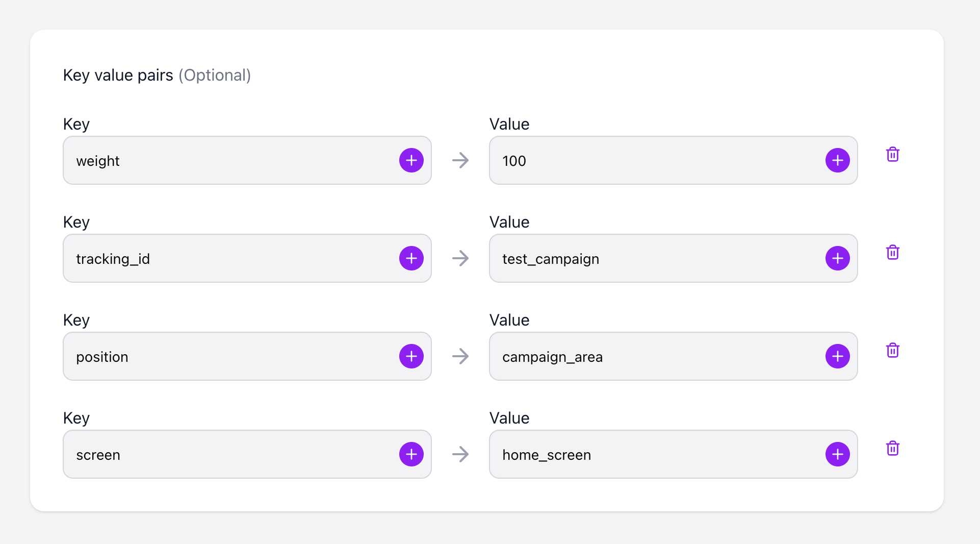Click the plus icon in the test_campaign value field
Screen dimensions: 980x544
[837, 258]
